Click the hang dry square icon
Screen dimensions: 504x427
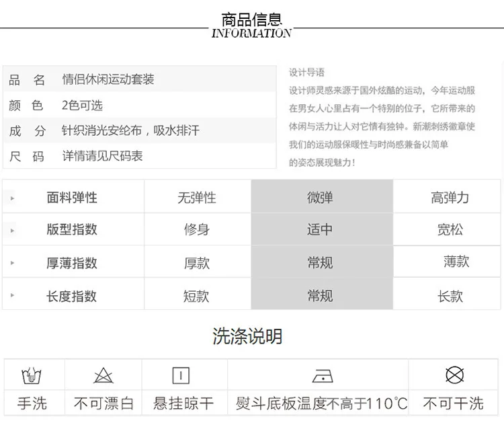pos(181,375)
